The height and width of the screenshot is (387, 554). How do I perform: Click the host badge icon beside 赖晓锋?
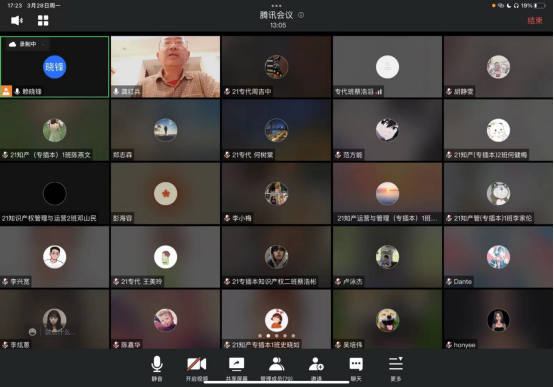point(6,91)
